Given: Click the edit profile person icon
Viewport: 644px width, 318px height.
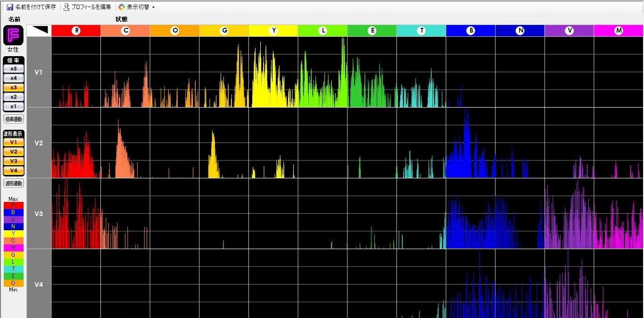Looking at the screenshot, I should [66, 7].
